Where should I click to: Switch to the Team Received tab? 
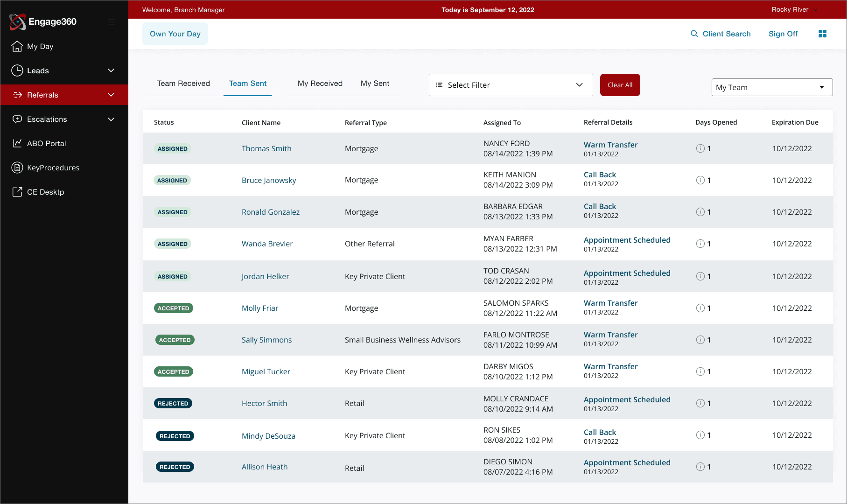coord(183,83)
